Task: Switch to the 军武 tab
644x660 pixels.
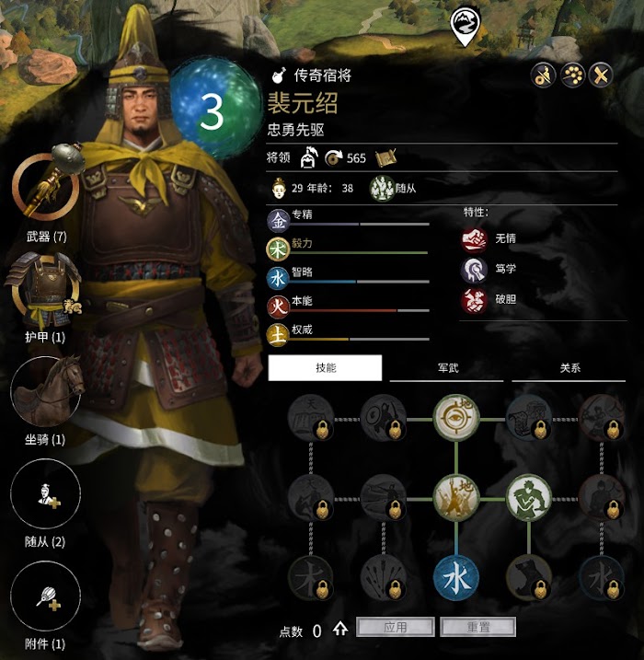Action: point(447,368)
